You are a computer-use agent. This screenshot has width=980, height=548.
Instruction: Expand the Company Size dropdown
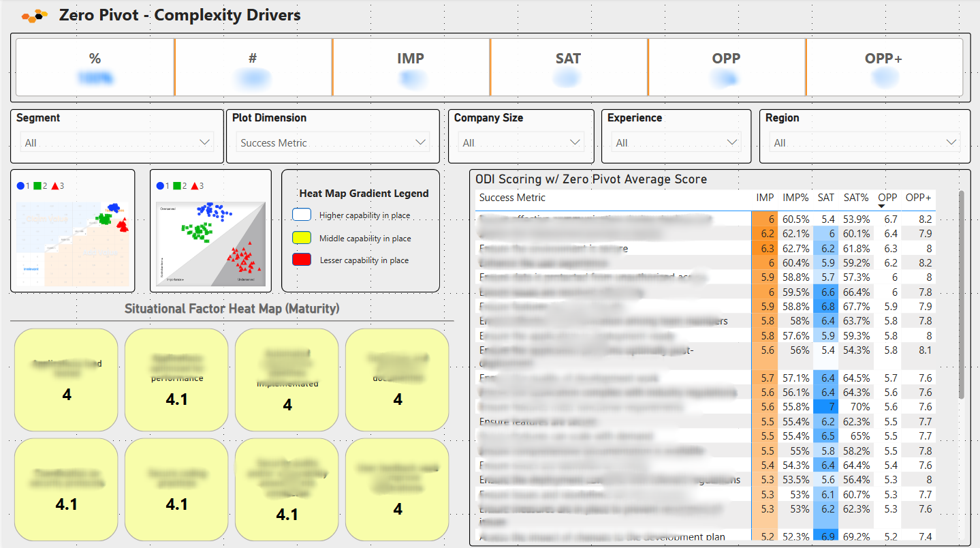(x=521, y=142)
